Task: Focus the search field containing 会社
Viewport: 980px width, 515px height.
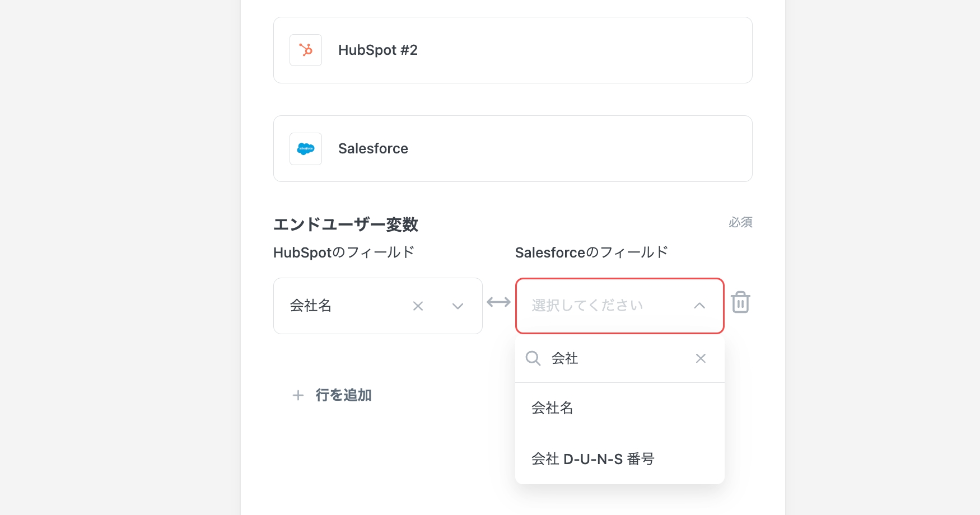Action: pyautogui.click(x=616, y=358)
